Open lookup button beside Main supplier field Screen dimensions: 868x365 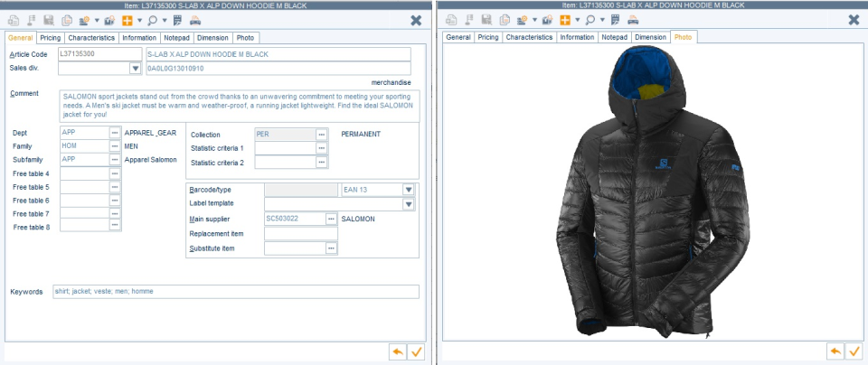point(331,219)
